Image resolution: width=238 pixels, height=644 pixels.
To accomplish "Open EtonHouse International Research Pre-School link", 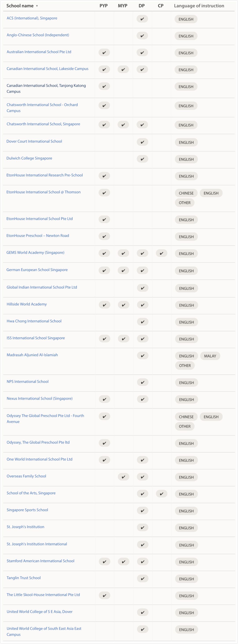I will pyautogui.click(x=45, y=175).
